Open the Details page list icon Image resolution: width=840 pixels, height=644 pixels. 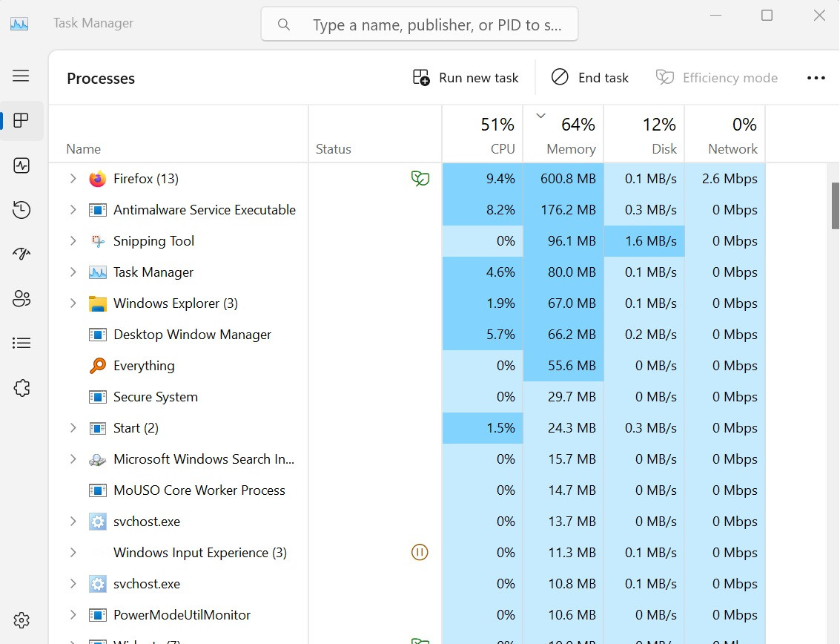click(22, 343)
